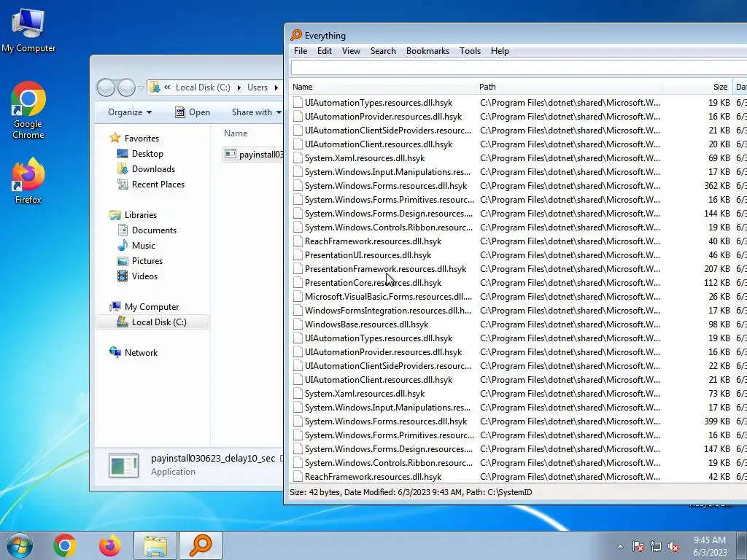Show hidden tray icons arrow
Screen dimensions: 747x560
620,546
